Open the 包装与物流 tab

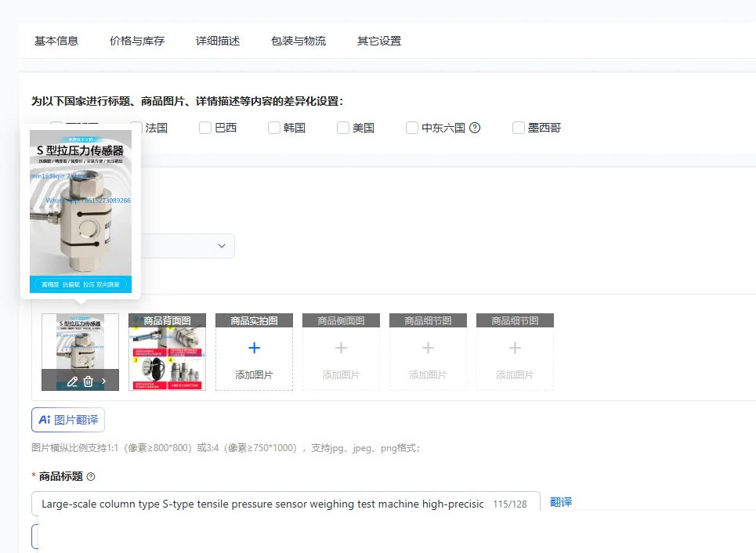click(x=298, y=41)
